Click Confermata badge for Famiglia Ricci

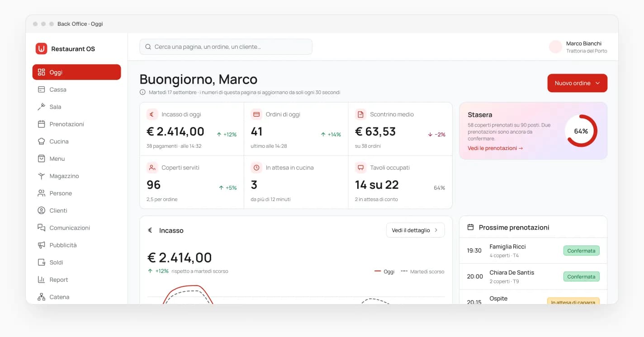click(581, 251)
